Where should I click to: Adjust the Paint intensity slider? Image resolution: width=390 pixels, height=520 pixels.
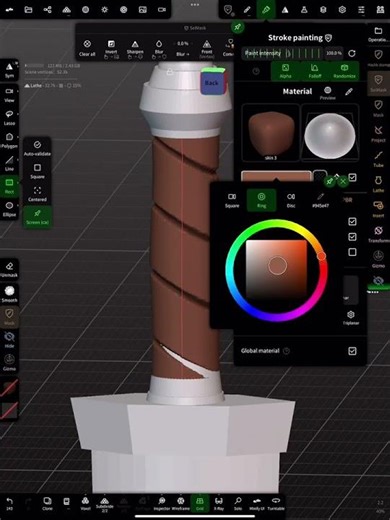click(283, 53)
